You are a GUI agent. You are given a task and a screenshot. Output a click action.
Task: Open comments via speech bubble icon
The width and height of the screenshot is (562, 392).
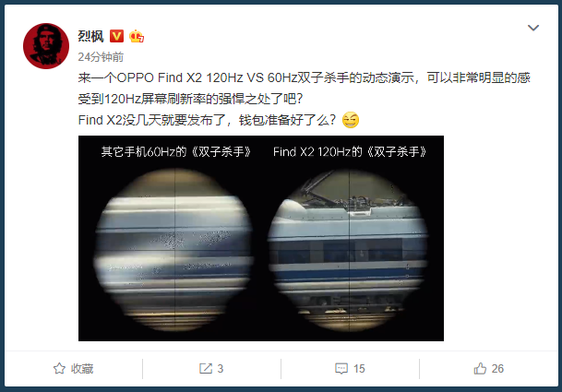(341, 368)
